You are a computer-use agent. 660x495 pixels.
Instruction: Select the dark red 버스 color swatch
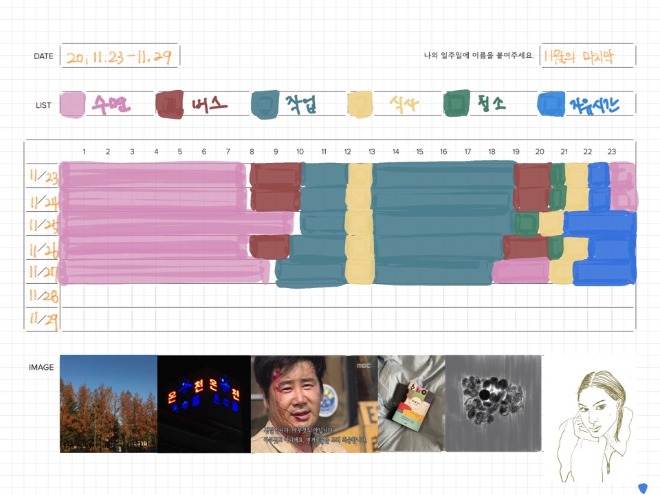click(170, 104)
